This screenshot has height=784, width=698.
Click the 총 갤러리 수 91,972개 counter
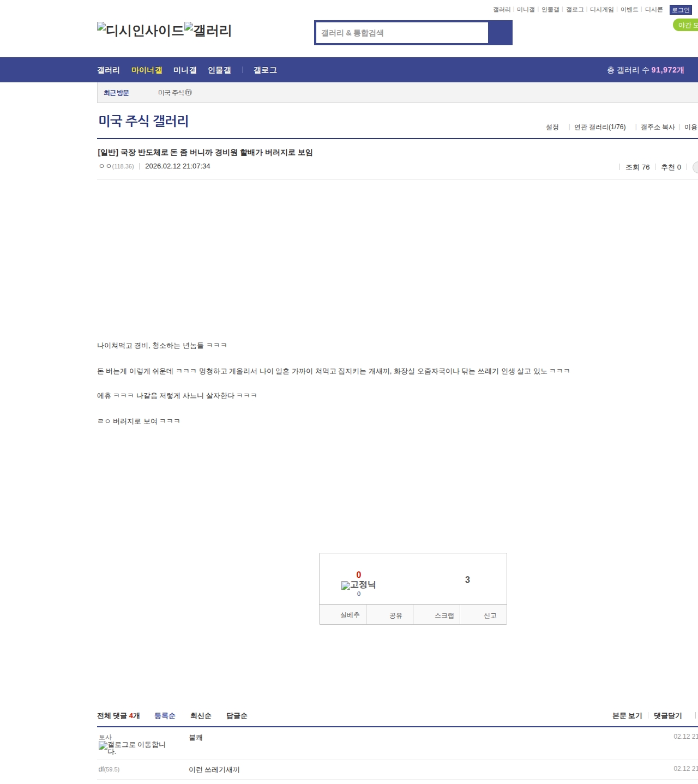pyautogui.click(x=646, y=70)
